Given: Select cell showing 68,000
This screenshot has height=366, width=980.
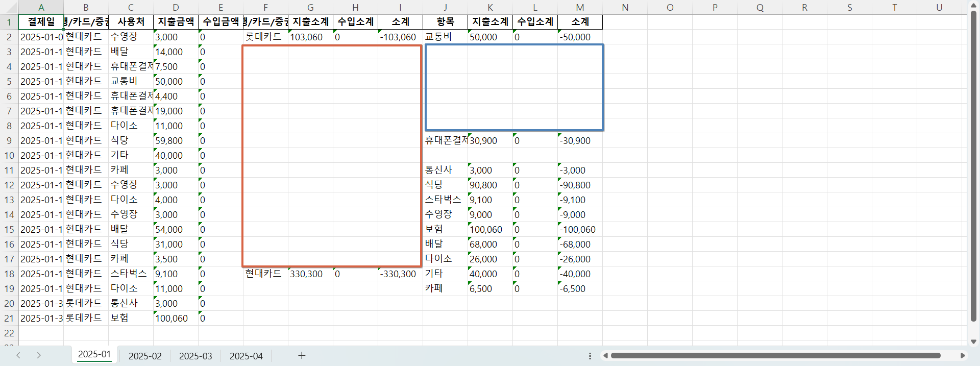Looking at the screenshot, I should click(490, 244).
